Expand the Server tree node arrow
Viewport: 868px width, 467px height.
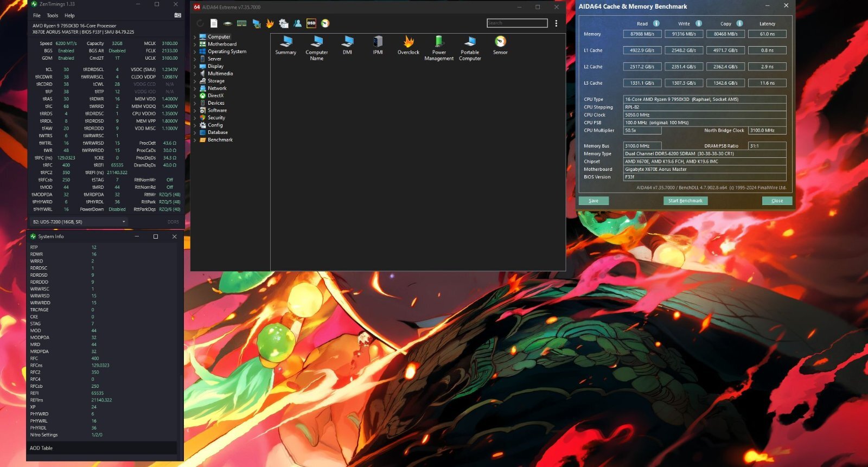(x=195, y=59)
